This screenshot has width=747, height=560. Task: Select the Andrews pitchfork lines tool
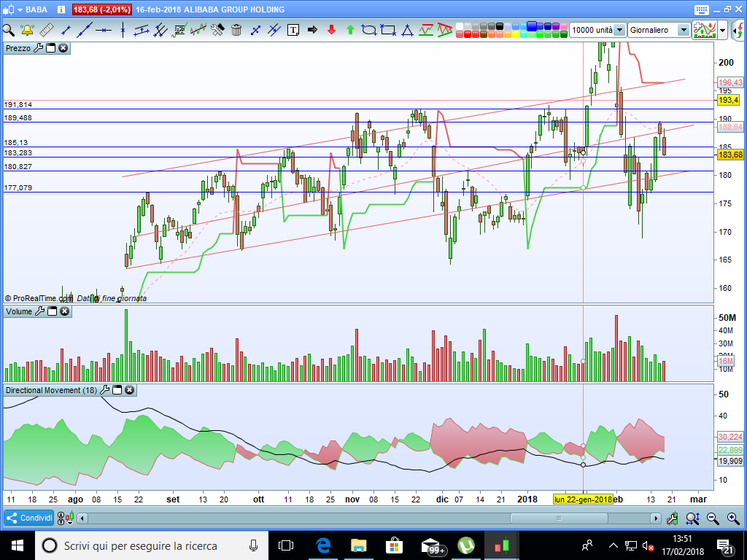(x=160, y=30)
